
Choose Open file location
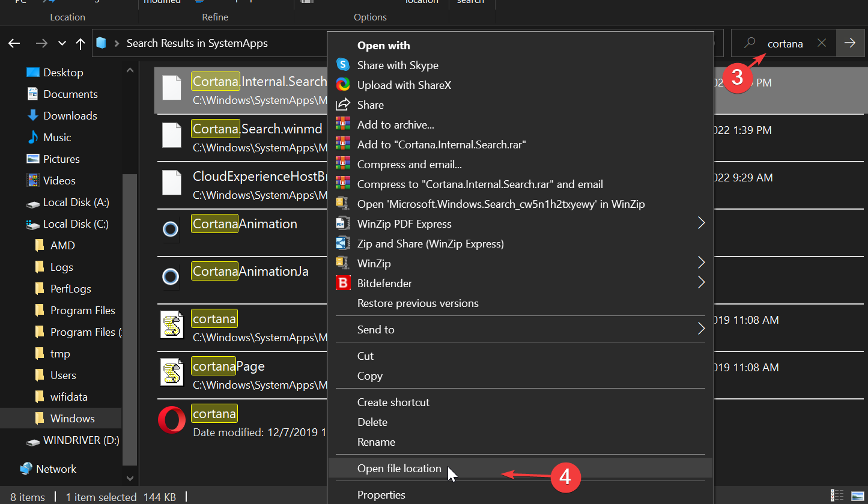click(x=399, y=468)
